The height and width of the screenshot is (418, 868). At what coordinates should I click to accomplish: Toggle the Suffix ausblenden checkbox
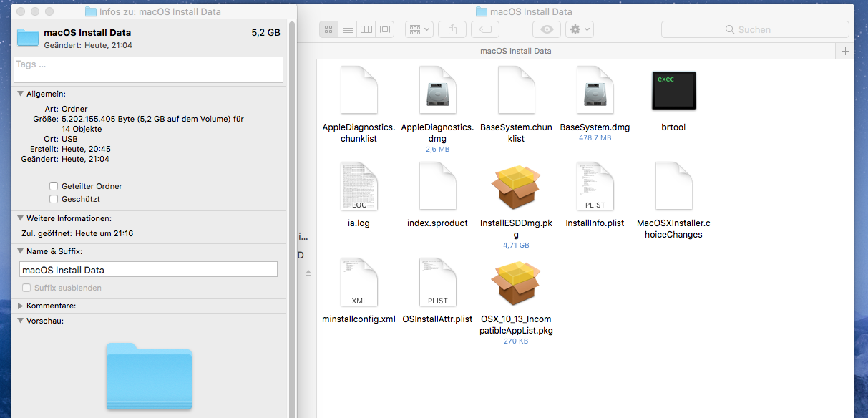click(27, 288)
